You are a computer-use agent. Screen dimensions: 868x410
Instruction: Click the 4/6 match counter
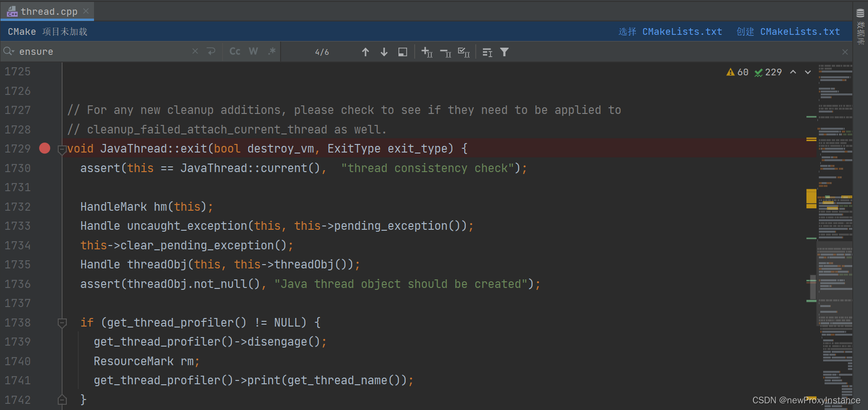pos(322,52)
